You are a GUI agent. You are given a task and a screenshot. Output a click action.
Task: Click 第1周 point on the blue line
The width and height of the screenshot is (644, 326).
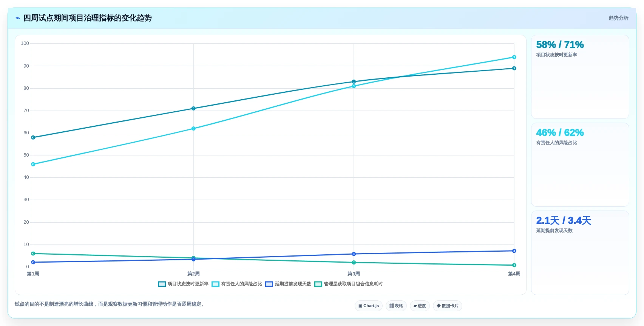33,262
